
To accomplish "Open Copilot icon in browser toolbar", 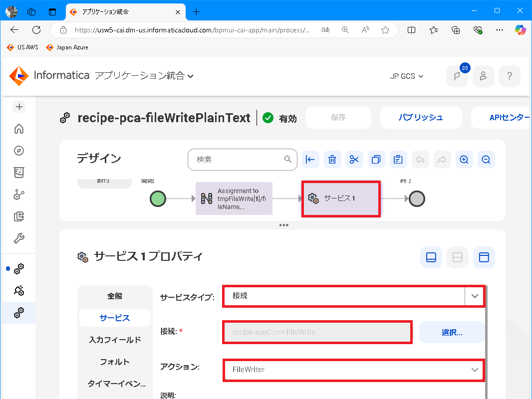I will click(520, 30).
